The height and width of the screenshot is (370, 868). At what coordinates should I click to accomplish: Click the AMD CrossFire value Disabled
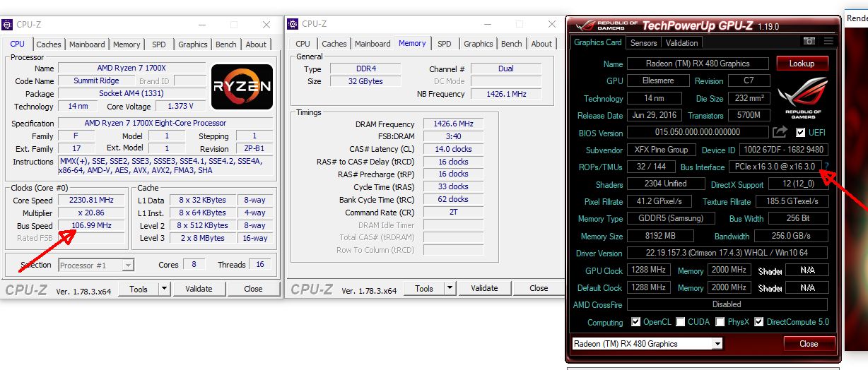(x=727, y=304)
